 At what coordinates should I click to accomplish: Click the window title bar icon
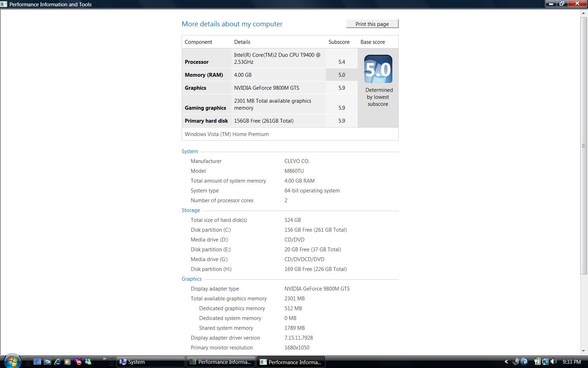point(4,4)
